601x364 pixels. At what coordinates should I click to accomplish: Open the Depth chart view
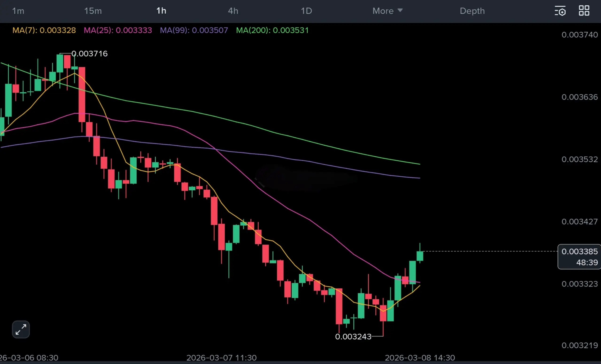472,11
